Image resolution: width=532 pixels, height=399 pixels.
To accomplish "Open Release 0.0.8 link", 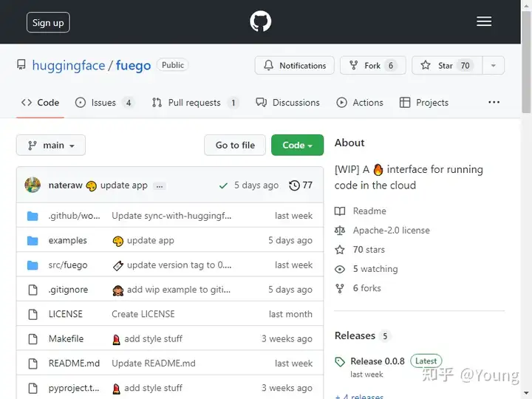I will (x=378, y=361).
